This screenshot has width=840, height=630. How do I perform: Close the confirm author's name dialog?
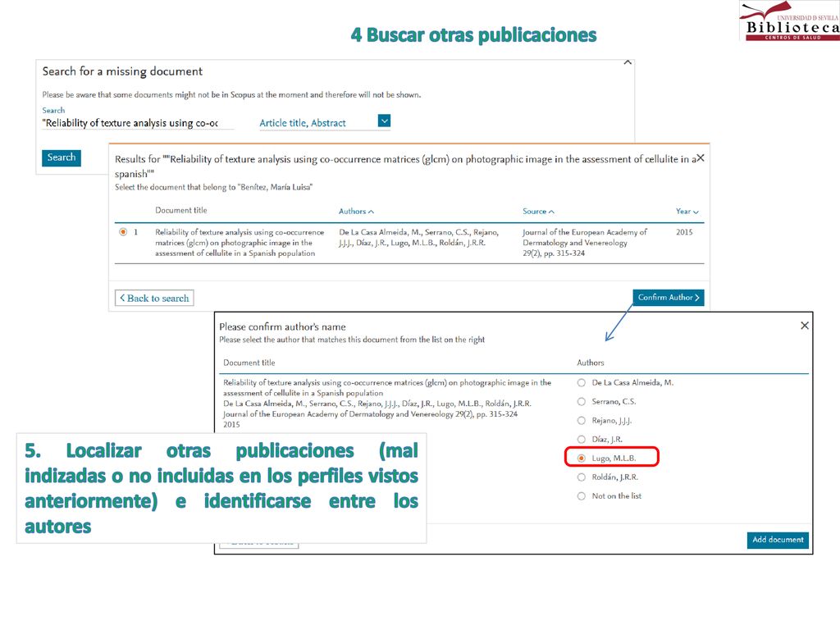pyautogui.click(x=804, y=325)
